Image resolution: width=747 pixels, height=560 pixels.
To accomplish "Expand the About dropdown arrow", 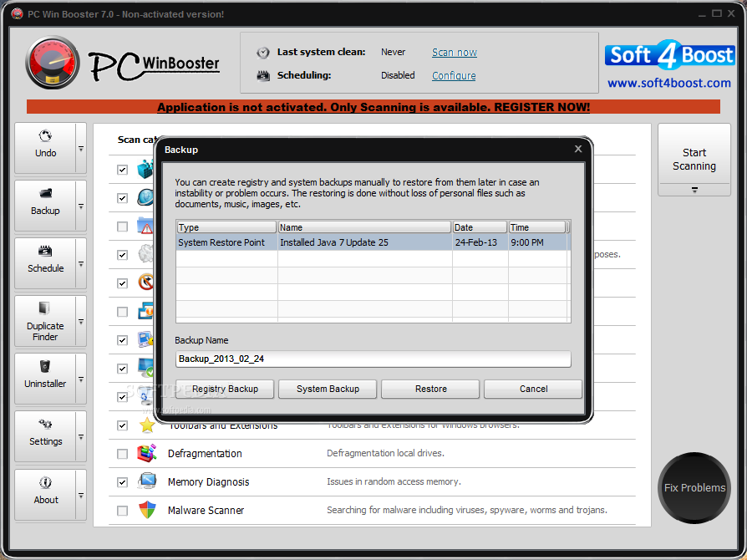I will point(81,495).
